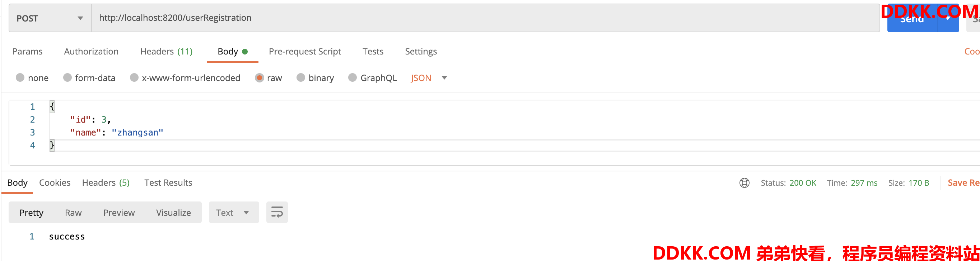Screen dimensions: 980x261
Task: Select the raw body type radio
Action: (x=260, y=78)
